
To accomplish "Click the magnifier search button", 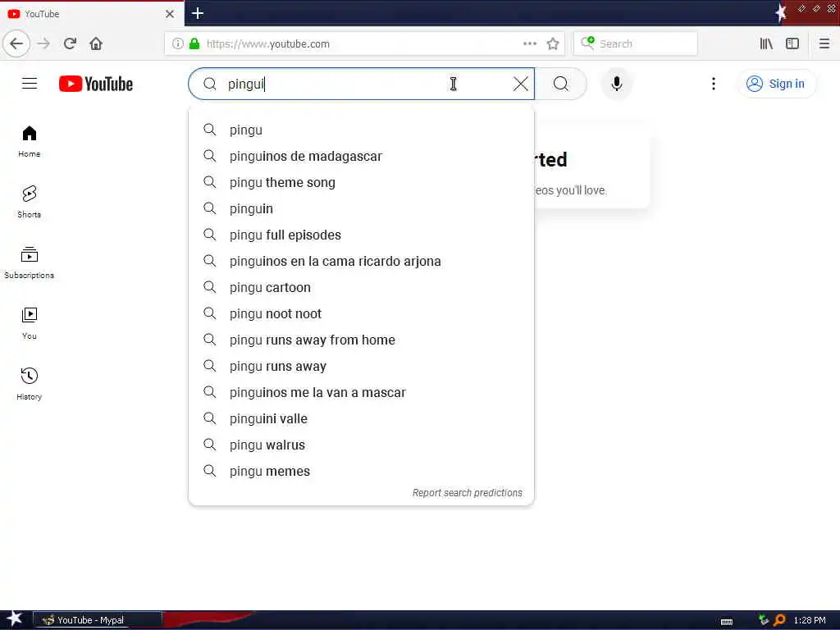I will coord(561,84).
